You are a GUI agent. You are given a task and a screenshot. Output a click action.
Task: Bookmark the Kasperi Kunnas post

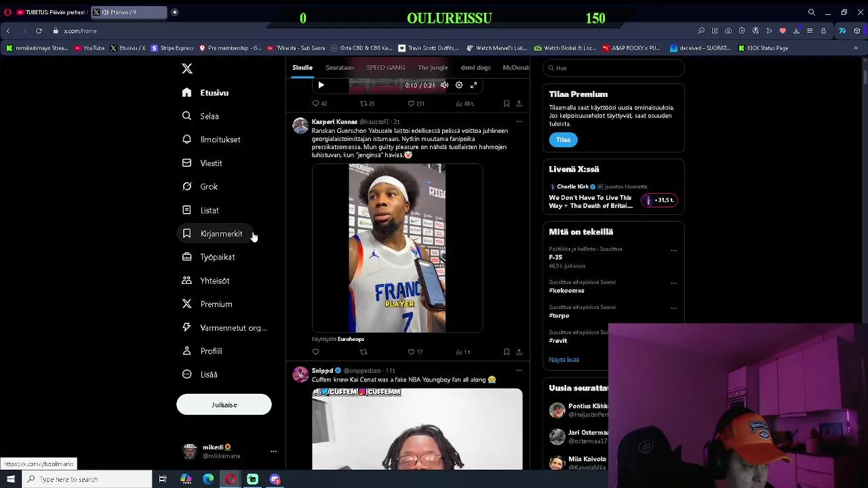[x=507, y=352]
